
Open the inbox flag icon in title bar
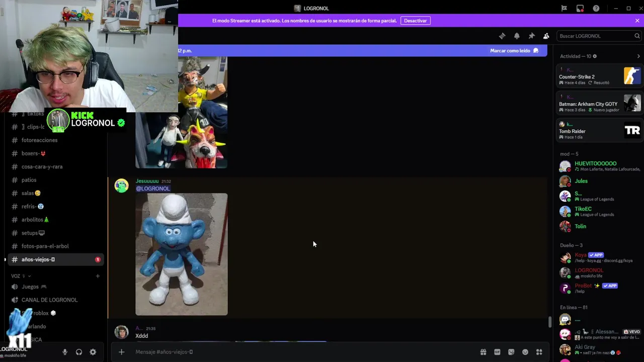[x=564, y=8]
